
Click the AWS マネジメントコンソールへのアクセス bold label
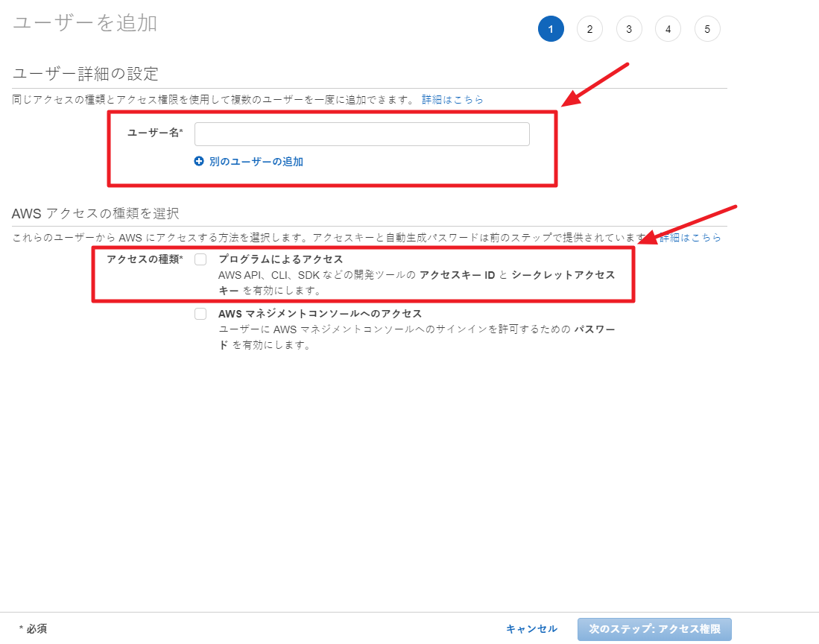click(320, 314)
